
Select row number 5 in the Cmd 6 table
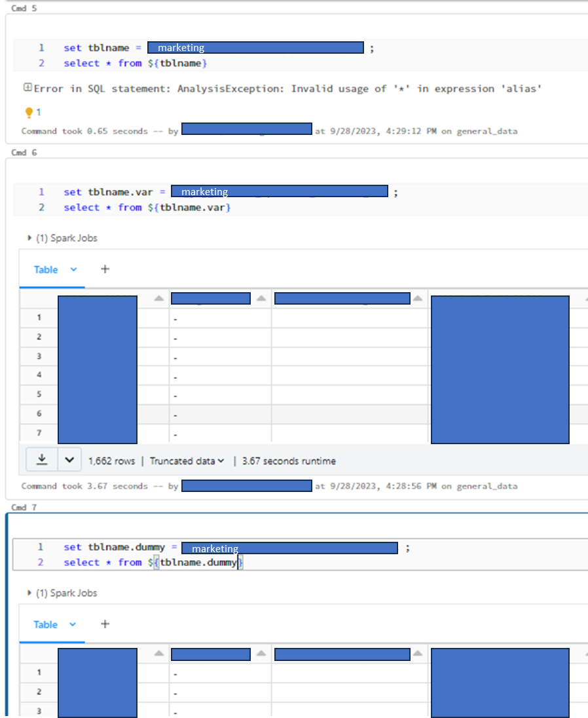click(39, 394)
